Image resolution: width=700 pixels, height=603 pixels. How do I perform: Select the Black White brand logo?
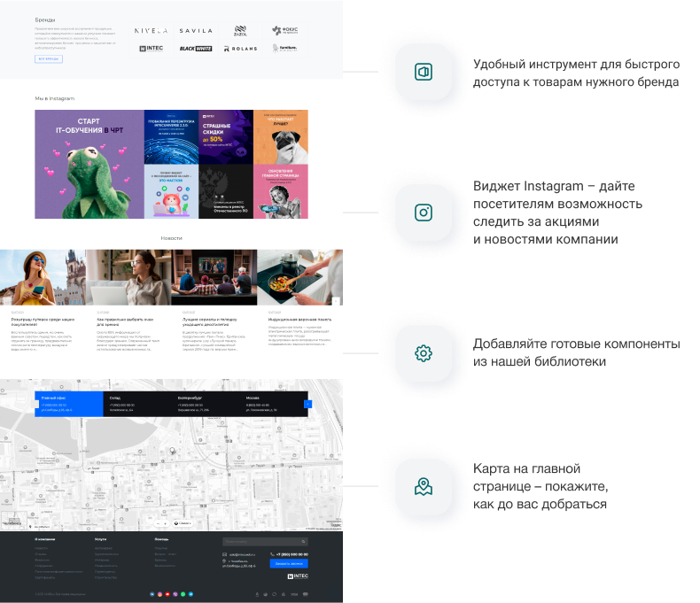[196, 49]
